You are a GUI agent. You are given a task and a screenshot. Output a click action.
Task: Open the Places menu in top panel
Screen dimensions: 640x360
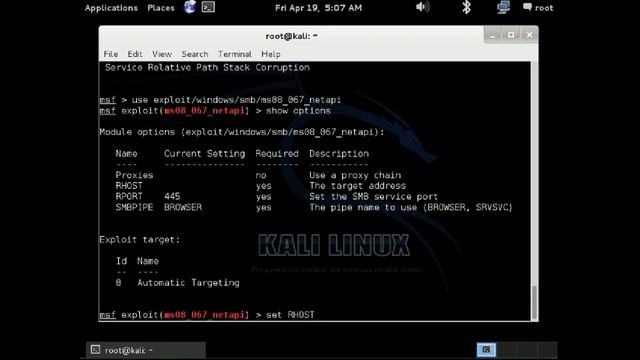pyautogui.click(x=161, y=8)
